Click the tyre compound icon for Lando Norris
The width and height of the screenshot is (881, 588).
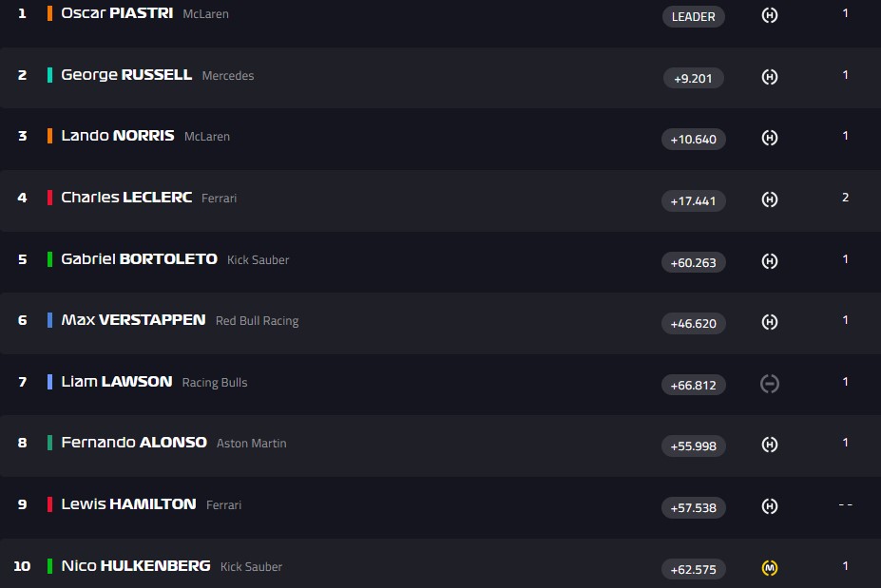click(770, 139)
